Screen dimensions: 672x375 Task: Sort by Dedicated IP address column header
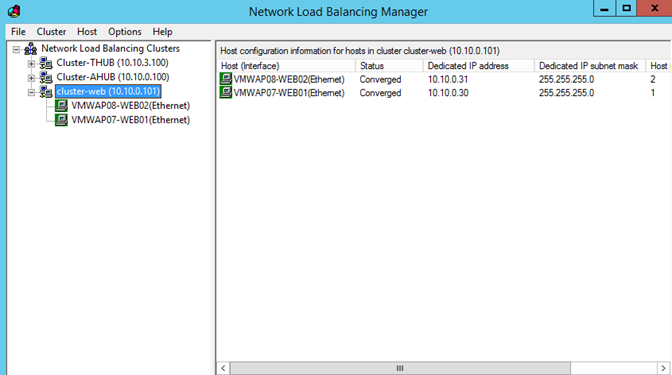(x=479, y=66)
